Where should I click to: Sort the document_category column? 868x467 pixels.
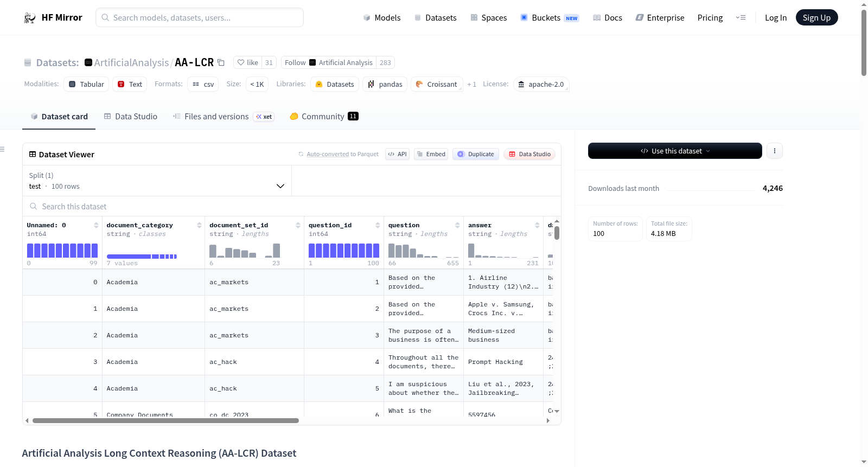coord(199,225)
